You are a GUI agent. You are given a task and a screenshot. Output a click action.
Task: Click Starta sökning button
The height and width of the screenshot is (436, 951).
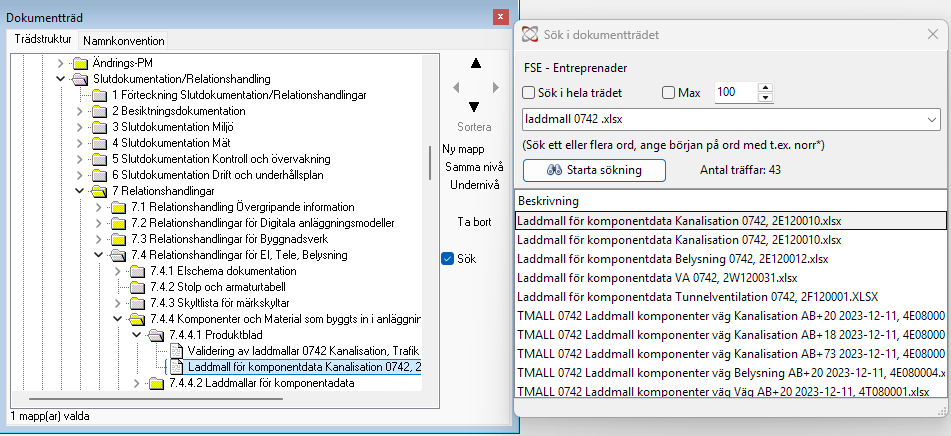point(594,170)
